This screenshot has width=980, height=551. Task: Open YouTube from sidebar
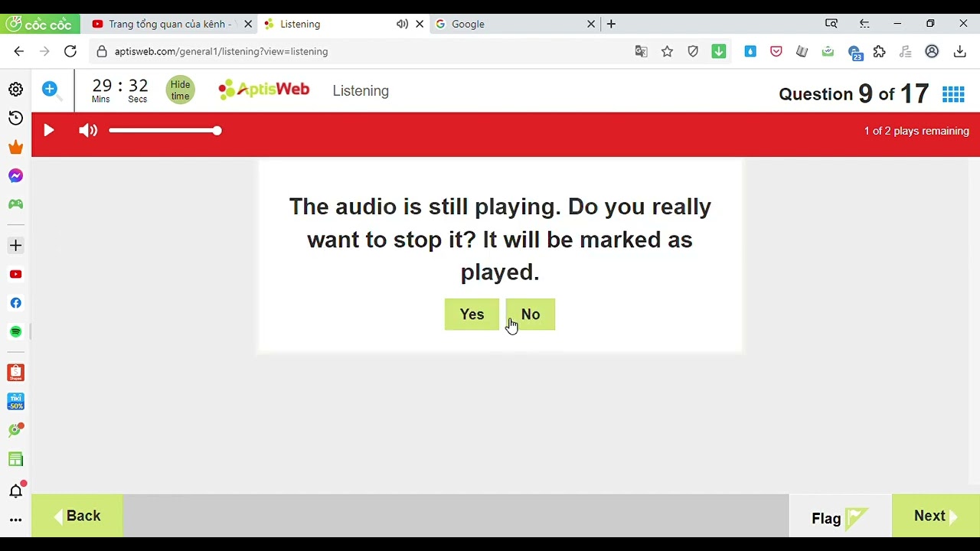[x=15, y=274]
